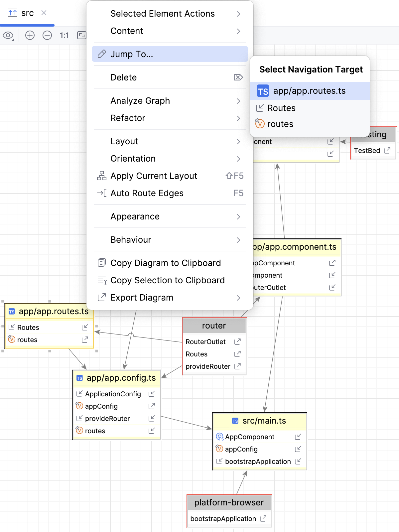Expand the Selected Element Actions submenu arrow
The width and height of the screenshot is (399, 532).
click(238, 14)
